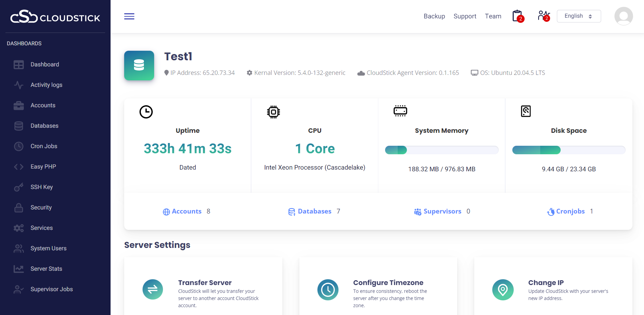644x315 pixels.
Task: Open the English language dropdown
Action: coord(579,16)
